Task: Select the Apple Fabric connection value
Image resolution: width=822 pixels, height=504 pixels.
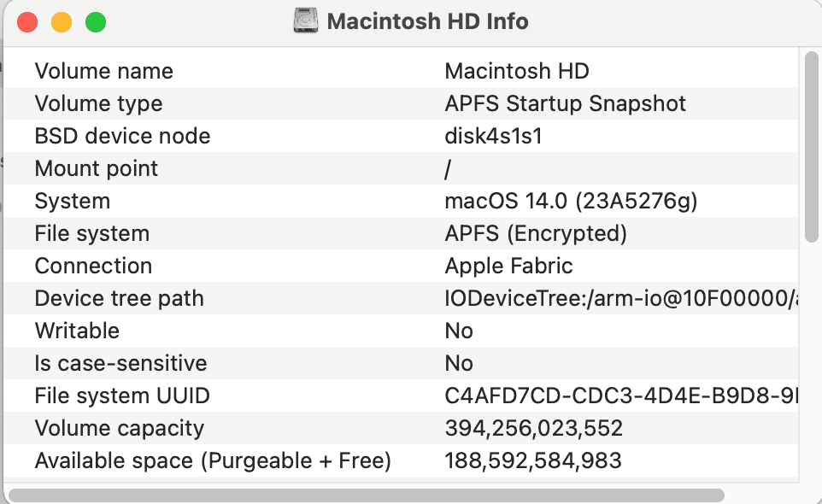Action: (x=508, y=266)
